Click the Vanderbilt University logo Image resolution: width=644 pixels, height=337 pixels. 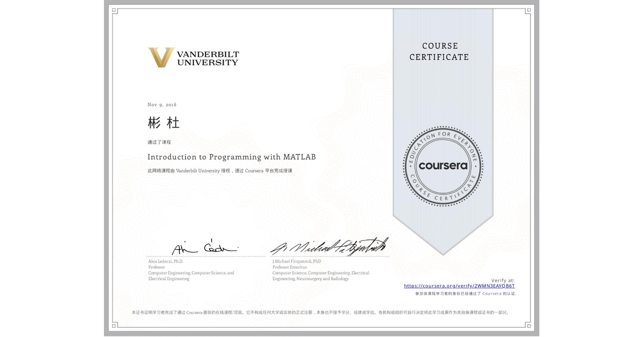[x=193, y=58]
